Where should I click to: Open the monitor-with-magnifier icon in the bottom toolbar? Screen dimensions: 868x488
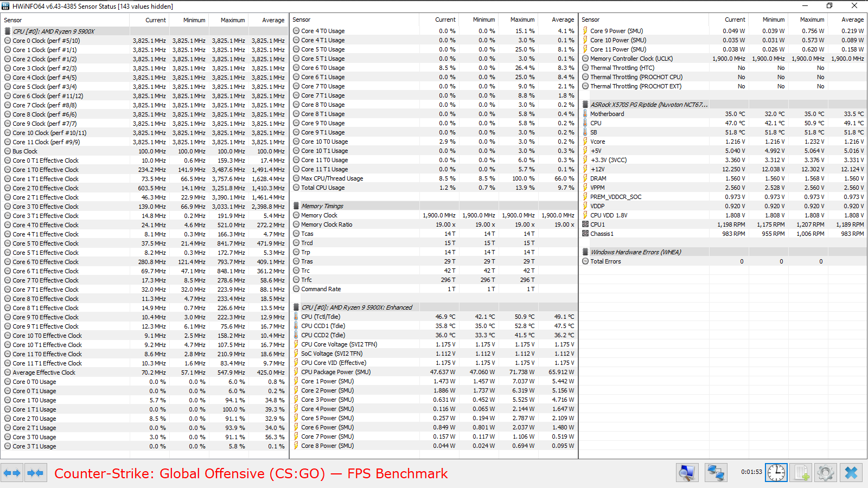(x=687, y=473)
